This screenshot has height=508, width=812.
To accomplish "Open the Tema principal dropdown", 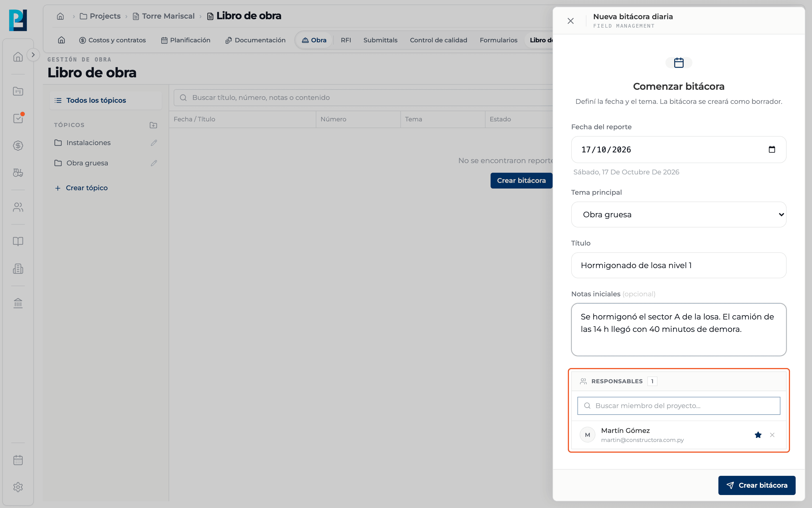I will point(678,214).
